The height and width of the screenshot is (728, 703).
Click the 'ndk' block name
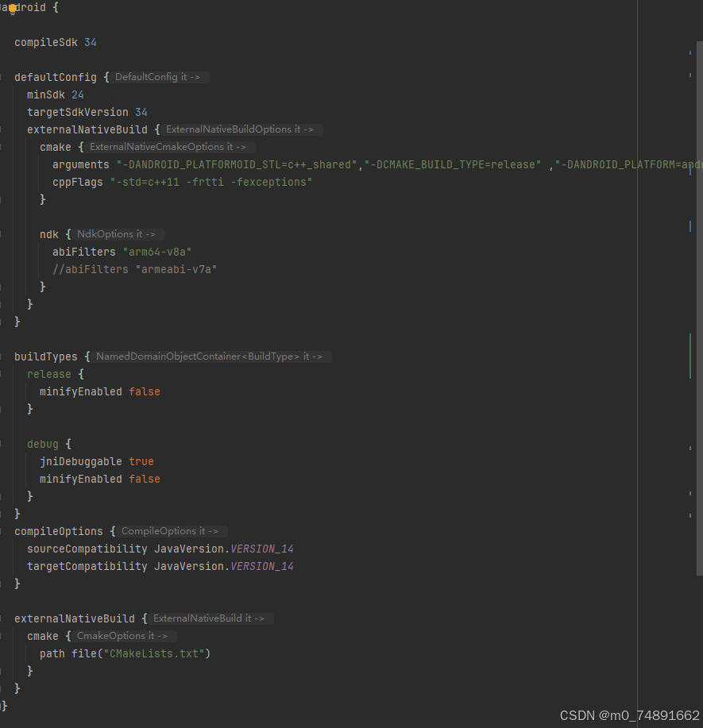[48, 234]
